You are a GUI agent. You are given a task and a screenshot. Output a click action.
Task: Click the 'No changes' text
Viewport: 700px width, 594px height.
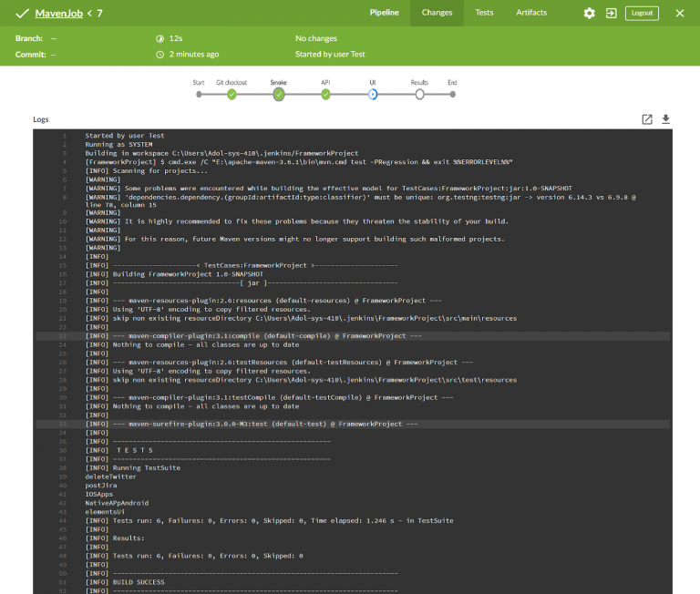click(x=316, y=38)
